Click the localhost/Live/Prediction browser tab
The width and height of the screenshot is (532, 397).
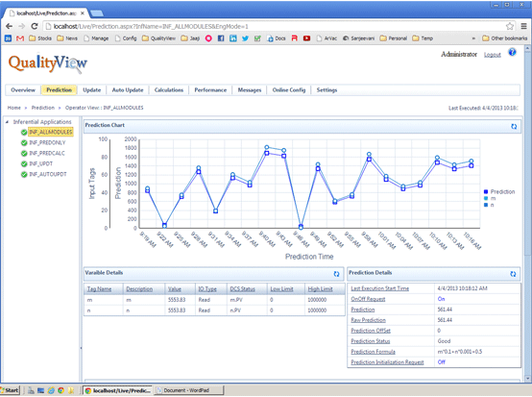46,13
